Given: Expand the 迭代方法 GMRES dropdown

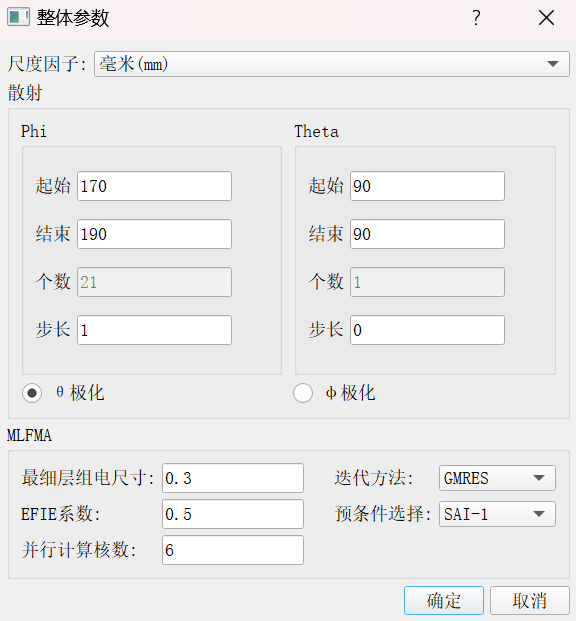Looking at the screenshot, I should point(497,478).
